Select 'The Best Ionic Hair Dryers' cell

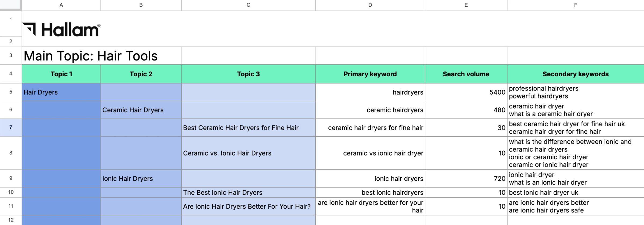tap(248, 192)
